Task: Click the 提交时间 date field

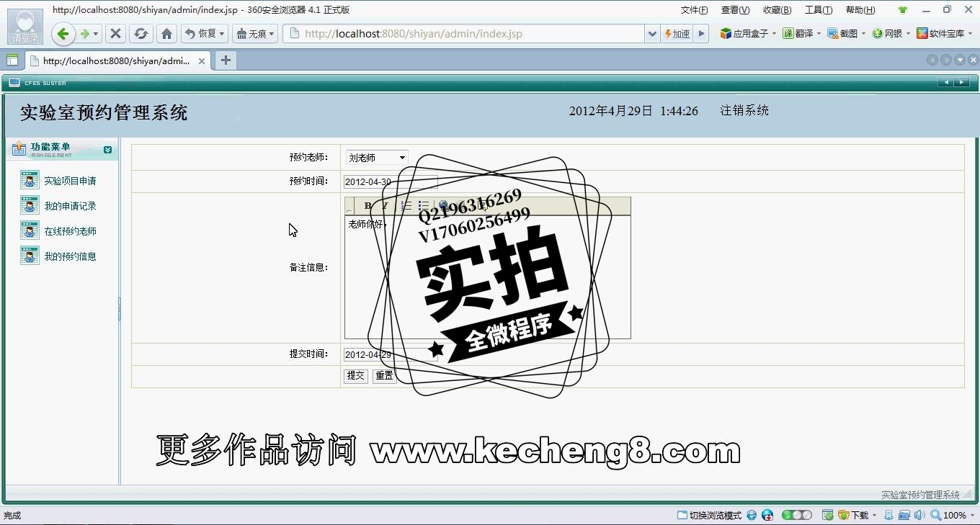Action: pos(391,354)
